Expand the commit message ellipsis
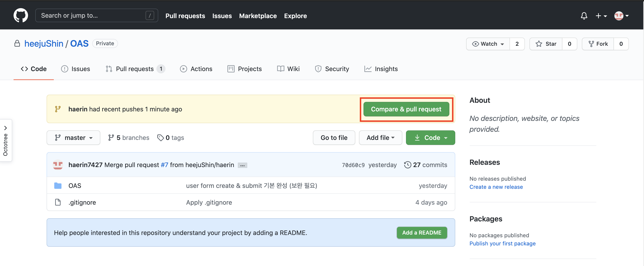This screenshot has height=266, width=644. pyautogui.click(x=242, y=165)
